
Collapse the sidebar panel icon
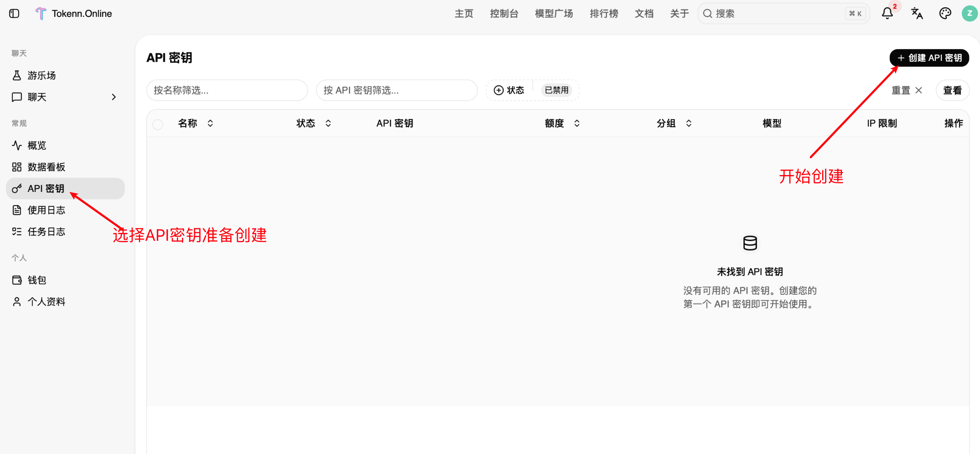14,14
